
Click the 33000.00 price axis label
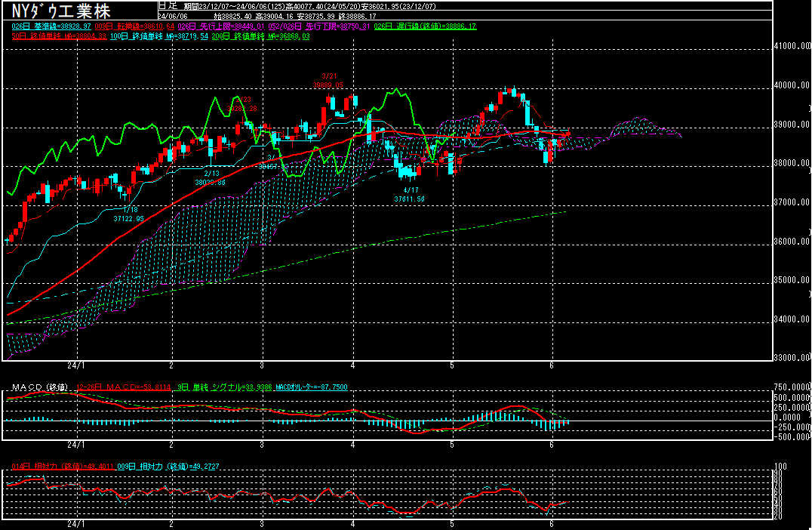pos(792,357)
